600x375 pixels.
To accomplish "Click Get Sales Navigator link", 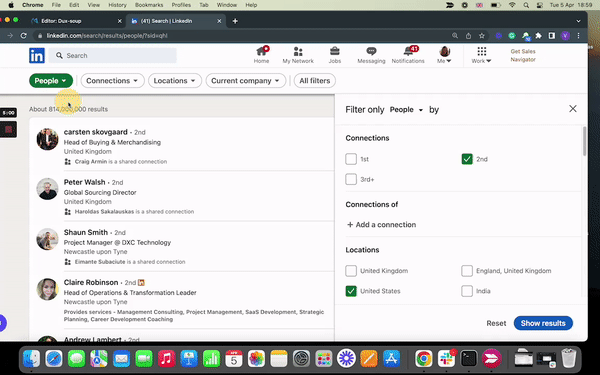I will pos(523,55).
